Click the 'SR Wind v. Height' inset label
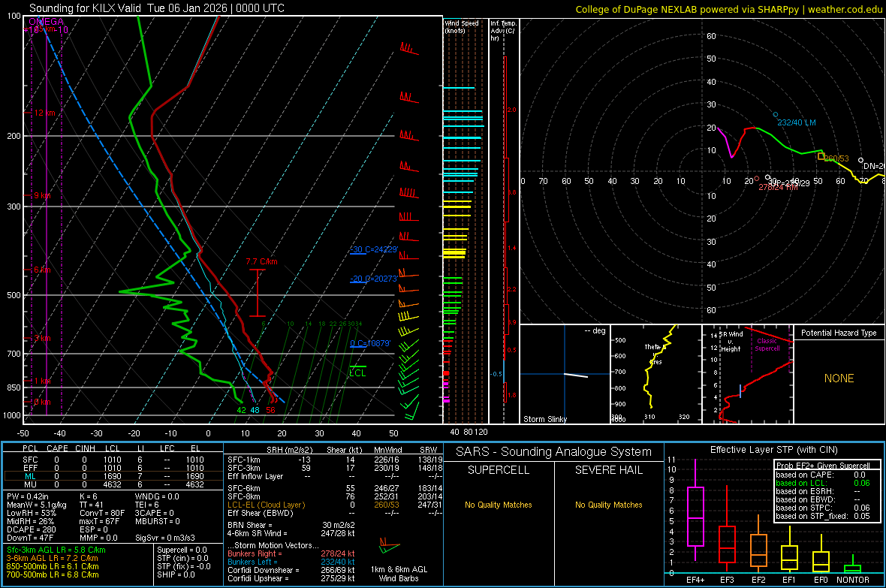The width and height of the screenshot is (886, 588). [x=731, y=342]
